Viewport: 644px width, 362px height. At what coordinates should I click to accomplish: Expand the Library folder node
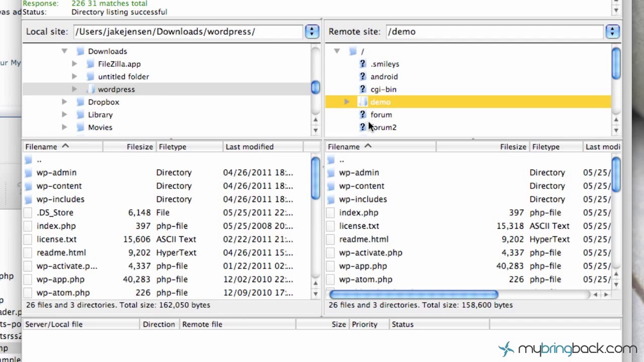pyautogui.click(x=64, y=115)
